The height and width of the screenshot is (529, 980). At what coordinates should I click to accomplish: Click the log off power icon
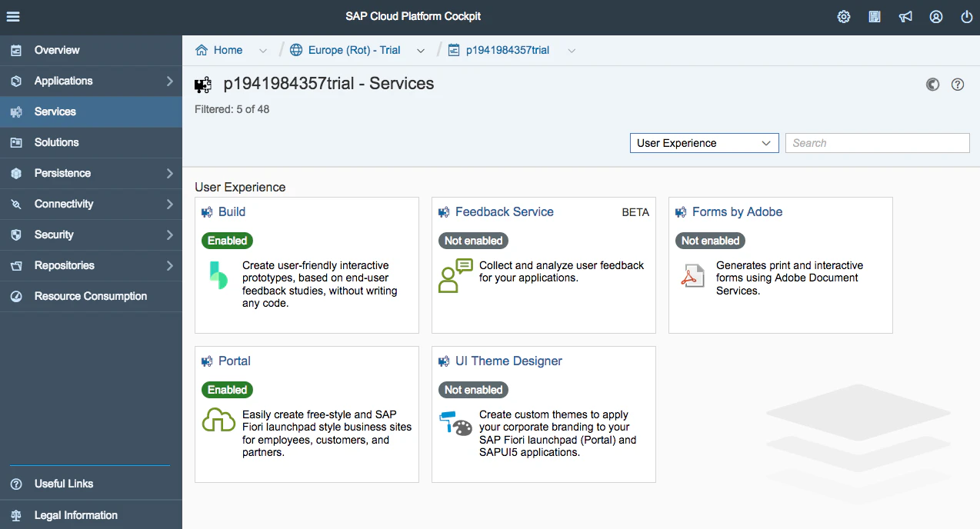[x=966, y=16]
